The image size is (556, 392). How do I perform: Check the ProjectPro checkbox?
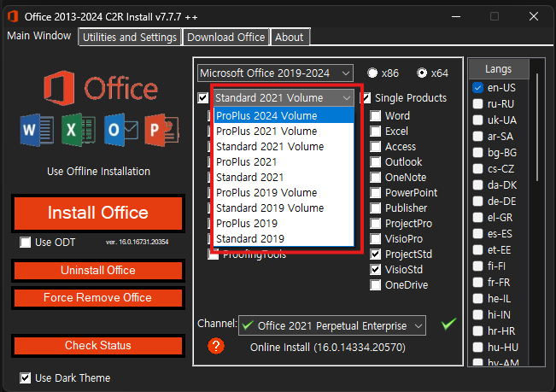click(x=375, y=224)
